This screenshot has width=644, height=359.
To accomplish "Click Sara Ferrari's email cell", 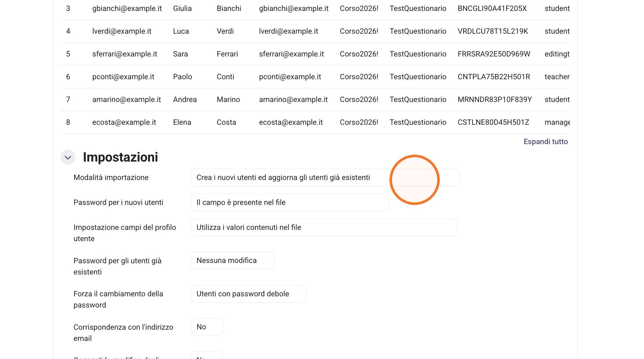I will tap(291, 54).
